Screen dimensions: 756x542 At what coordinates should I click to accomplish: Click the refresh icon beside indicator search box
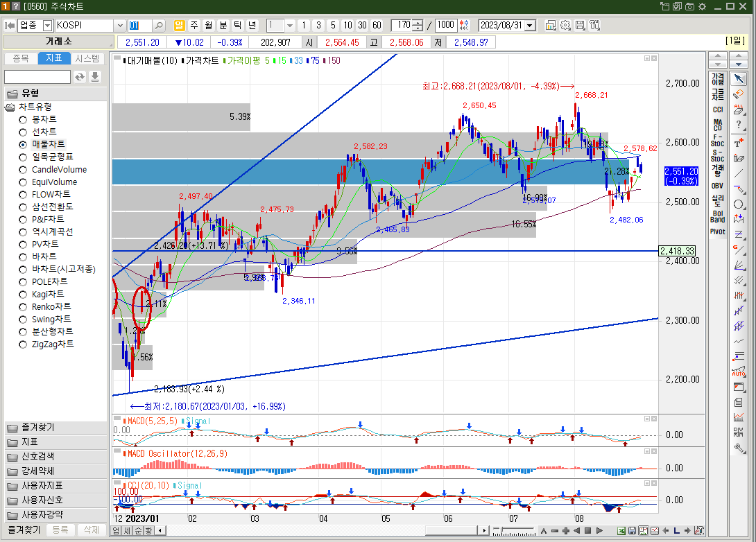pyautogui.click(x=80, y=77)
